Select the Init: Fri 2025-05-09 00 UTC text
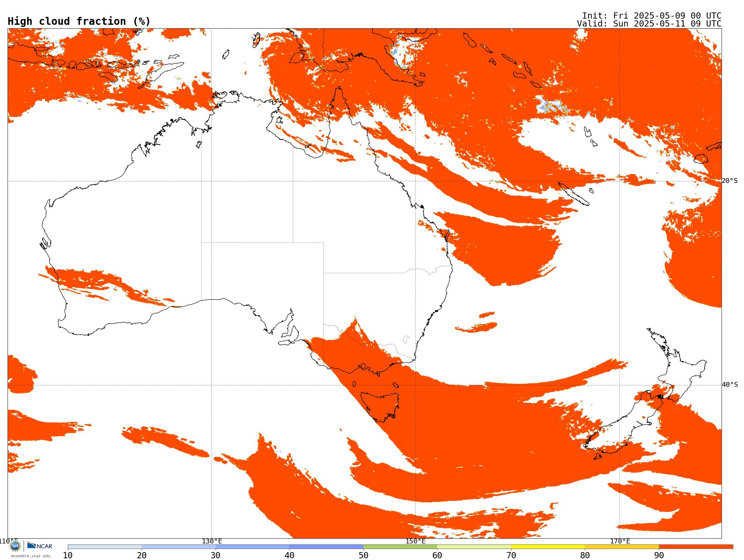 tap(652, 16)
